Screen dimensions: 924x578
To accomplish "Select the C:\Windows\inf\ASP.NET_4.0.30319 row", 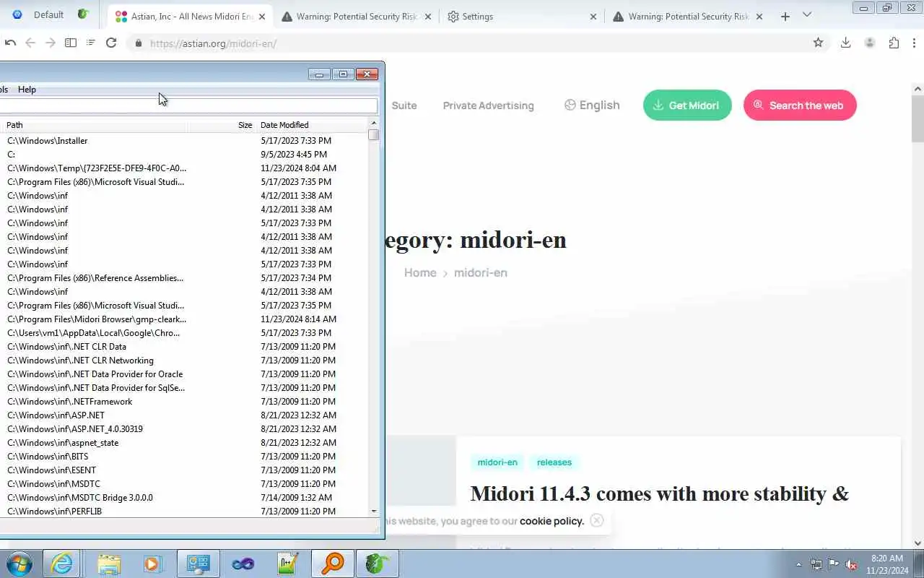I will click(184, 429).
